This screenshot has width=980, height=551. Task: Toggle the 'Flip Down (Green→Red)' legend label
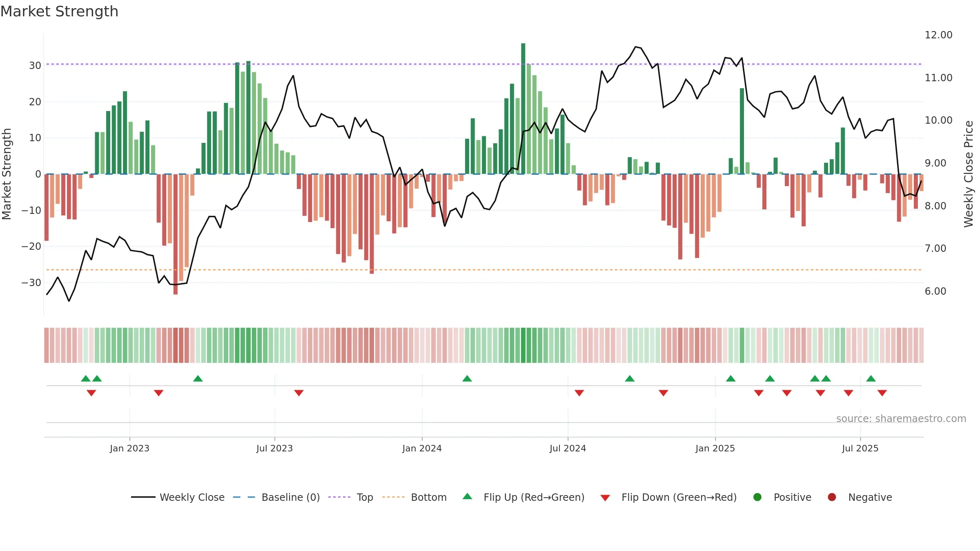click(679, 498)
